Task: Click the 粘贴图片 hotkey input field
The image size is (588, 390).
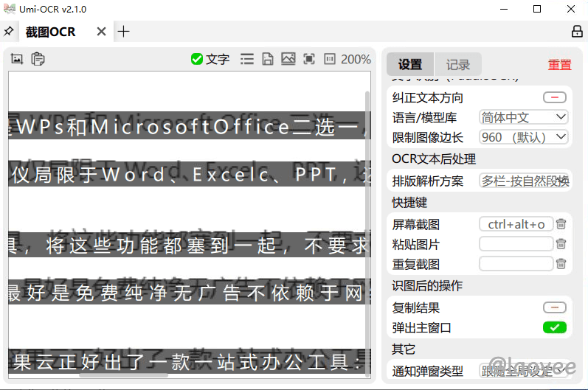Action: coord(516,244)
